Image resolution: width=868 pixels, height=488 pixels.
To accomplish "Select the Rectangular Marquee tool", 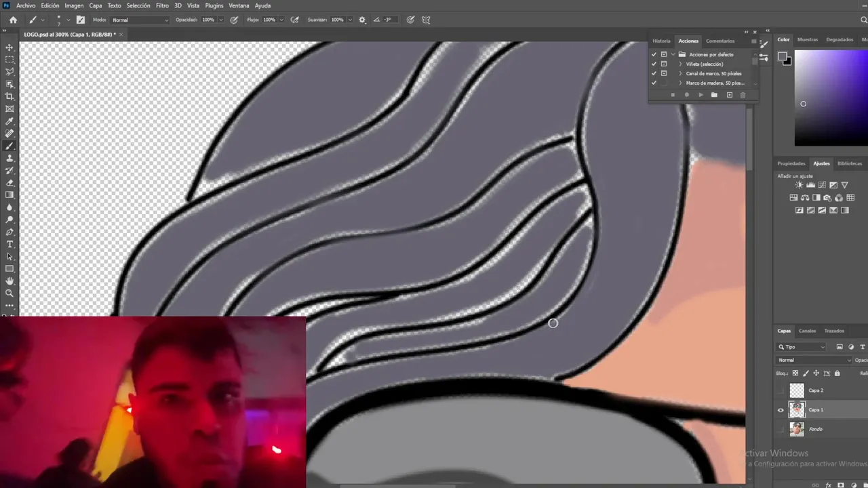I will click(x=9, y=60).
